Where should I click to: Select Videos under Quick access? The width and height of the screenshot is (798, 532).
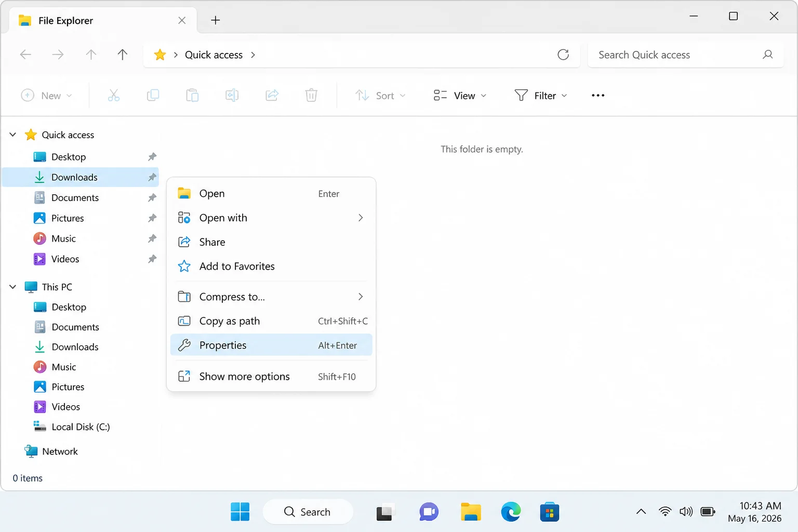(81, 259)
